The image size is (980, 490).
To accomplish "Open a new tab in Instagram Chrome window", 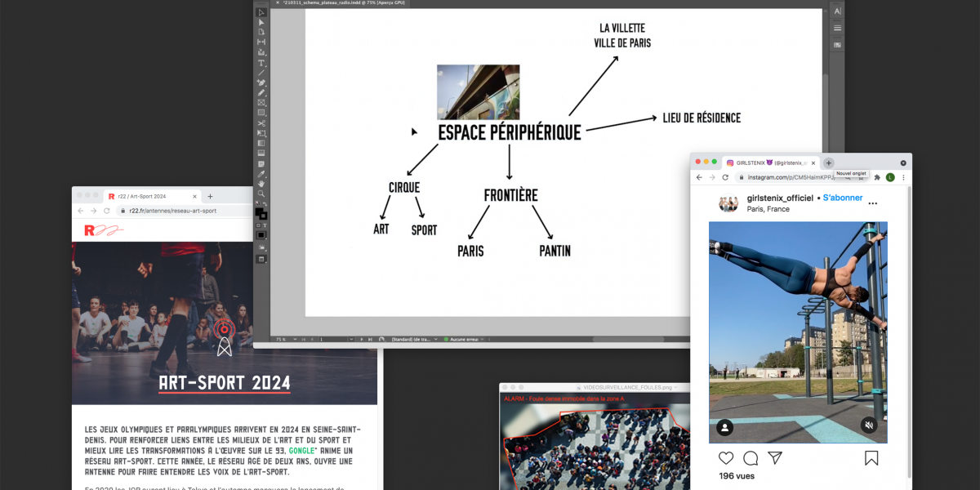I will (829, 163).
